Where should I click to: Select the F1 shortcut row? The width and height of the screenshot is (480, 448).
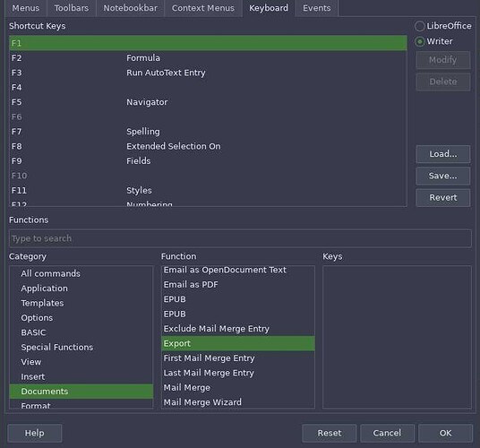pyautogui.click(x=208, y=43)
